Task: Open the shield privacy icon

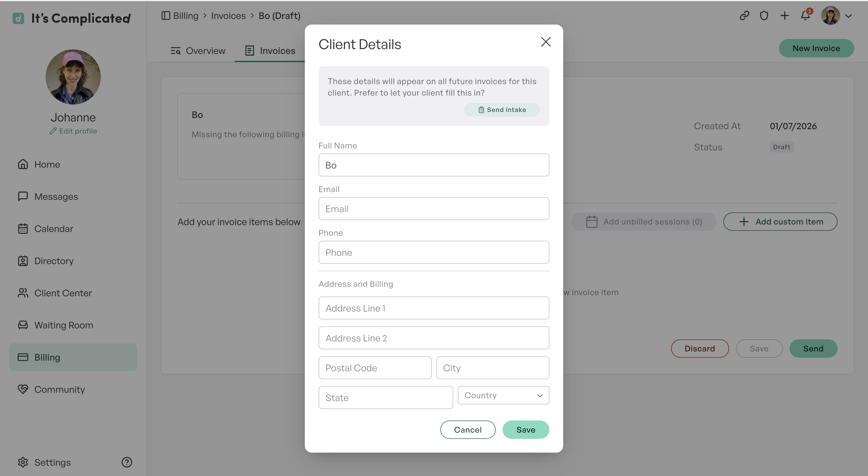Action: coord(764,16)
